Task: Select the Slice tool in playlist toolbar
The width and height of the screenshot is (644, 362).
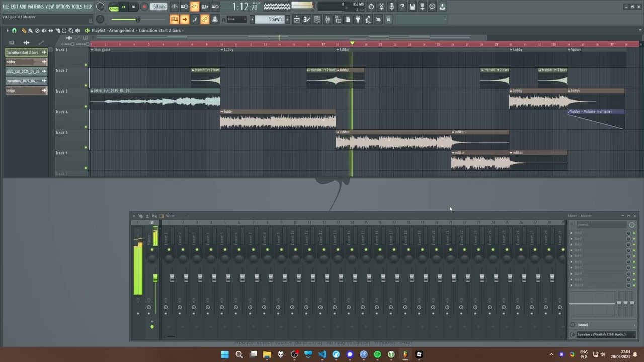Action: click(x=57, y=31)
